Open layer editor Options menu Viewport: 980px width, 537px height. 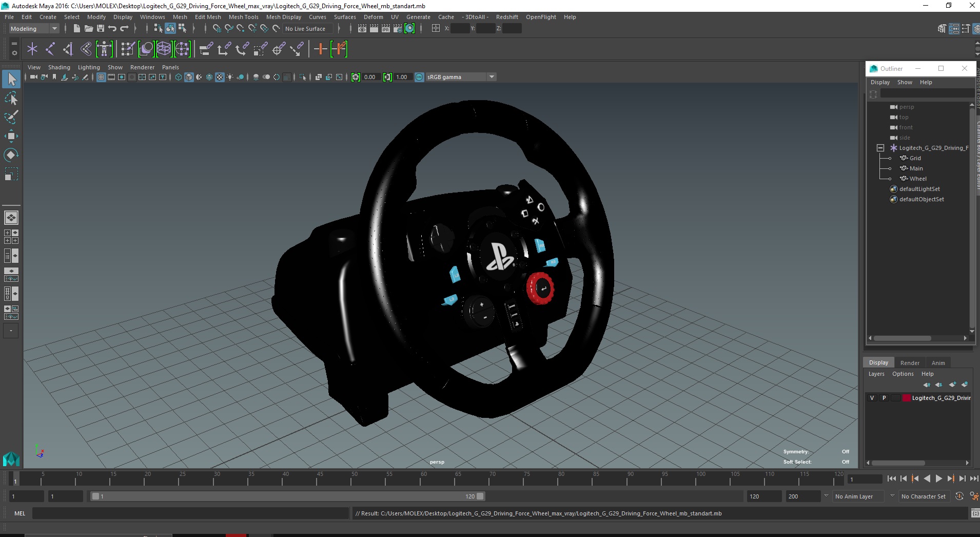click(x=903, y=374)
